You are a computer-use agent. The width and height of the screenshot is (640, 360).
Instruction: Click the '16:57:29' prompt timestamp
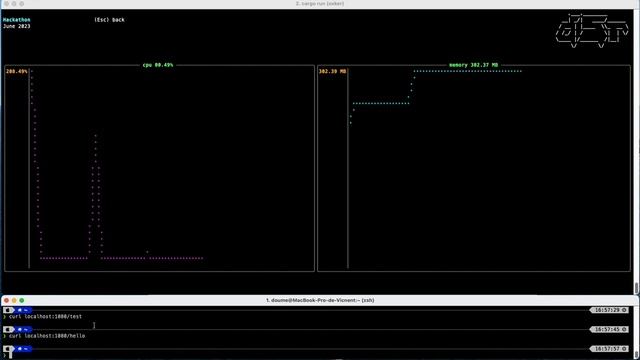click(x=608, y=310)
